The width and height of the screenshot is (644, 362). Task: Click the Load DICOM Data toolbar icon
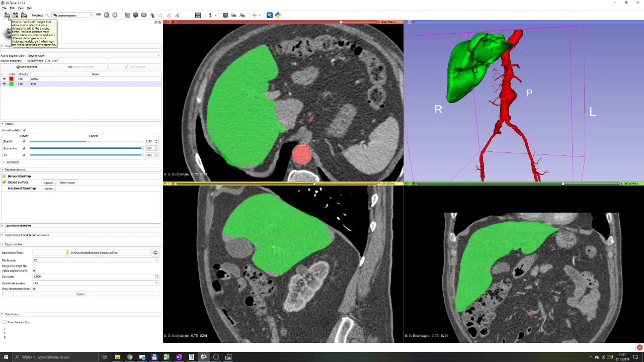[x=16, y=15]
